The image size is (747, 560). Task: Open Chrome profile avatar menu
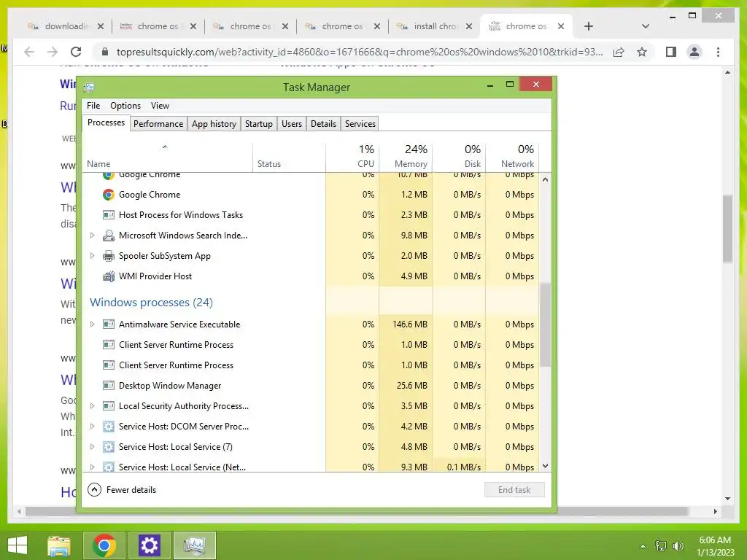point(694,52)
